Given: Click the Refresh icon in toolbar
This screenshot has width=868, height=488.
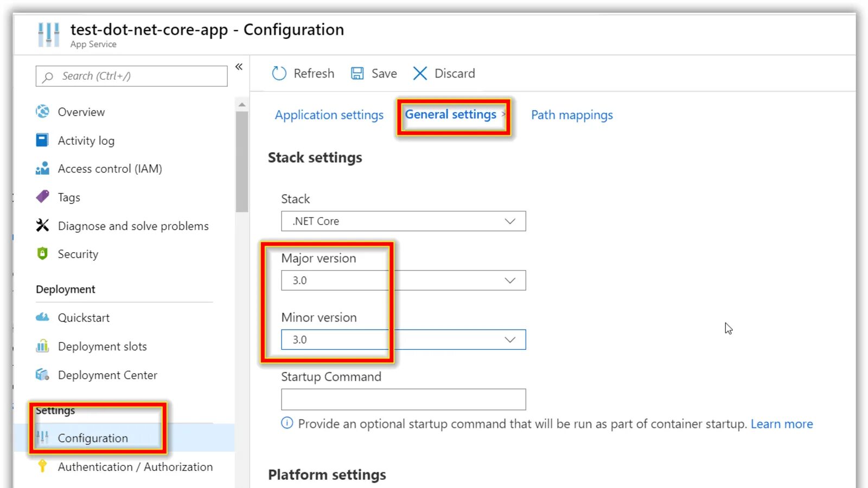Looking at the screenshot, I should click(x=279, y=73).
